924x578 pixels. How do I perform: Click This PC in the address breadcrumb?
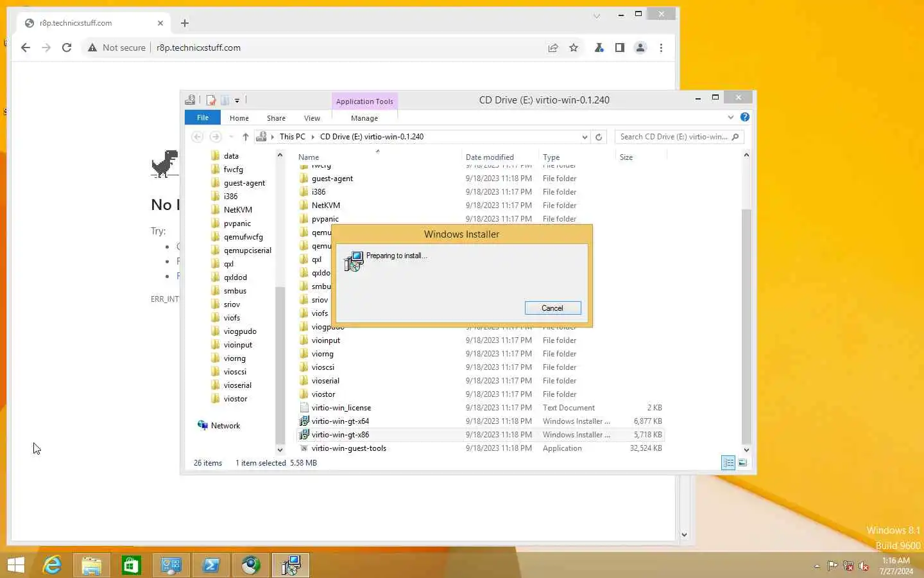pyautogui.click(x=292, y=137)
